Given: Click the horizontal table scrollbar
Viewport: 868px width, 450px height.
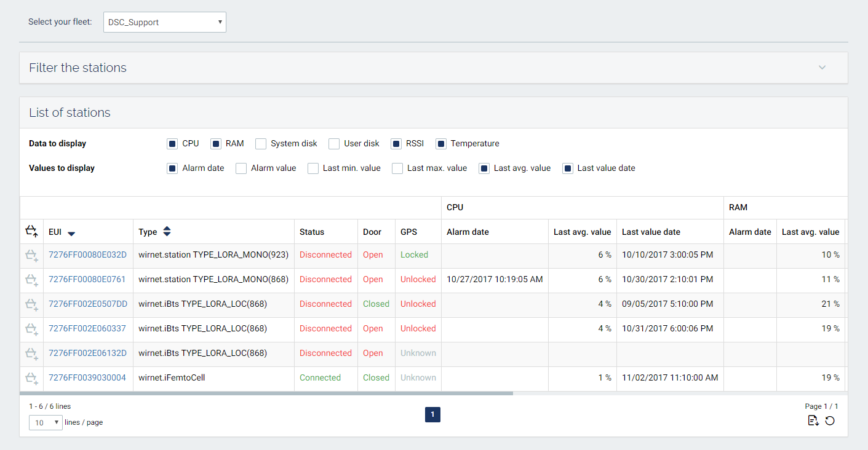Looking at the screenshot, I should 266,393.
